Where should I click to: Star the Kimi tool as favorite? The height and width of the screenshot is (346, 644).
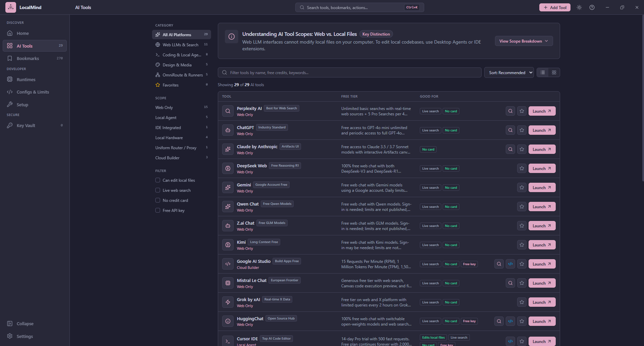click(522, 245)
